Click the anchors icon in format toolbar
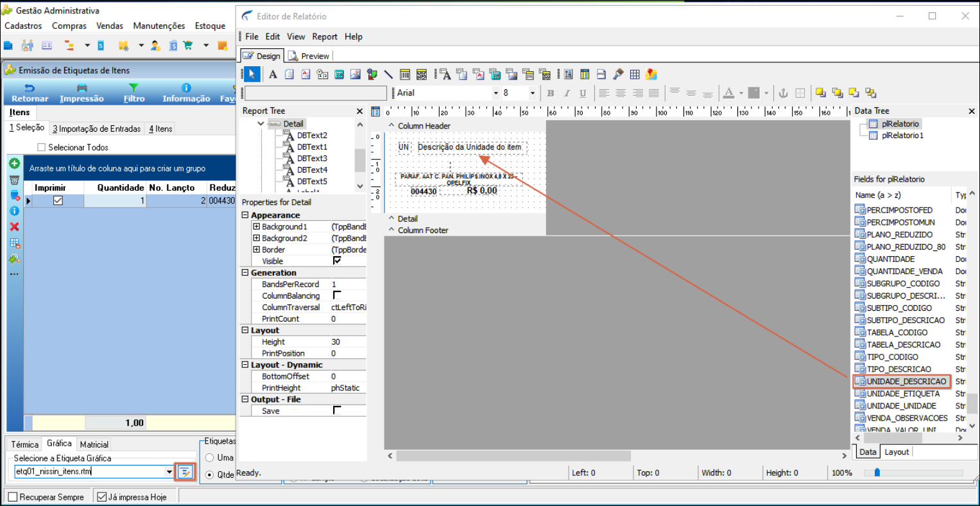The height and width of the screenshot is (506, 980). click(783, 93)
